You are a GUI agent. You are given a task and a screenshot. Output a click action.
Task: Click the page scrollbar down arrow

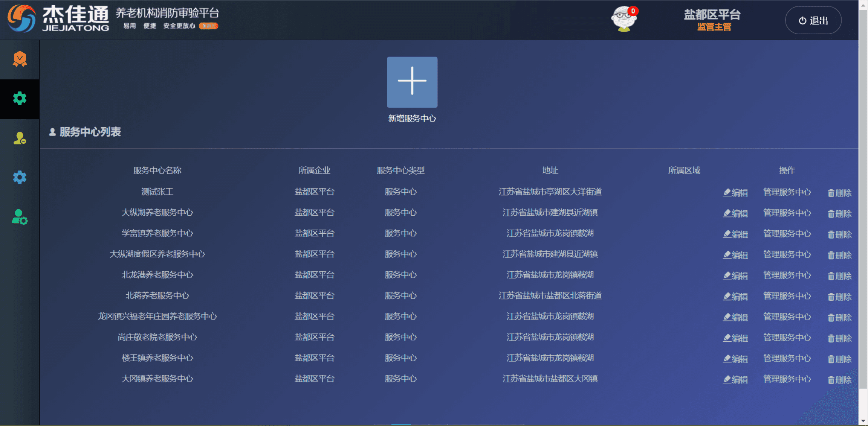pos(863,421)
